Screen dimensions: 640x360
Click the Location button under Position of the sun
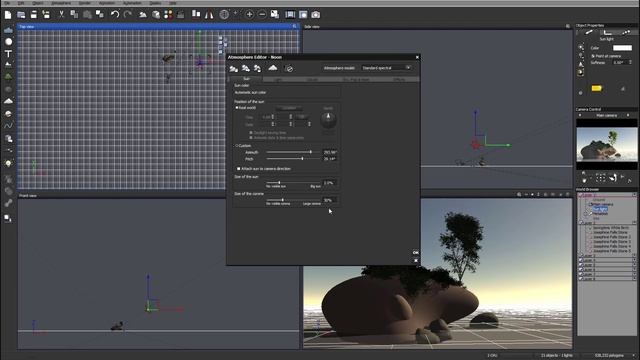pos(289,108)
